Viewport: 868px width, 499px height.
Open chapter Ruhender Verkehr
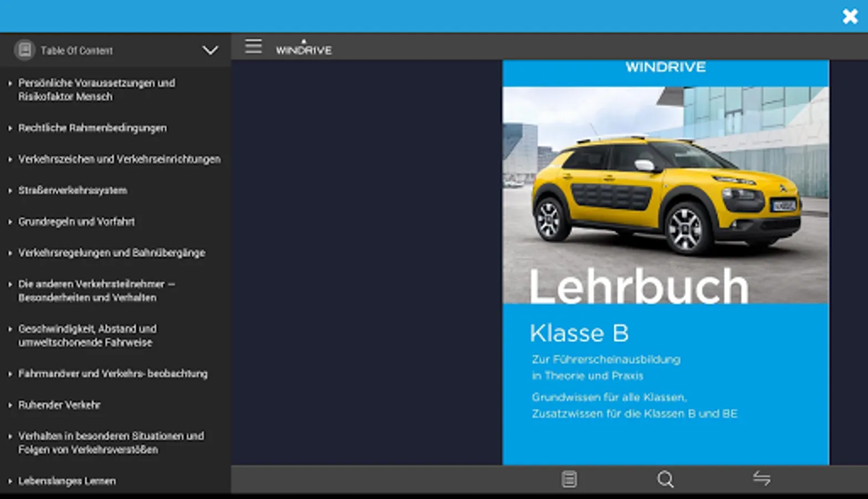[59, 405]
